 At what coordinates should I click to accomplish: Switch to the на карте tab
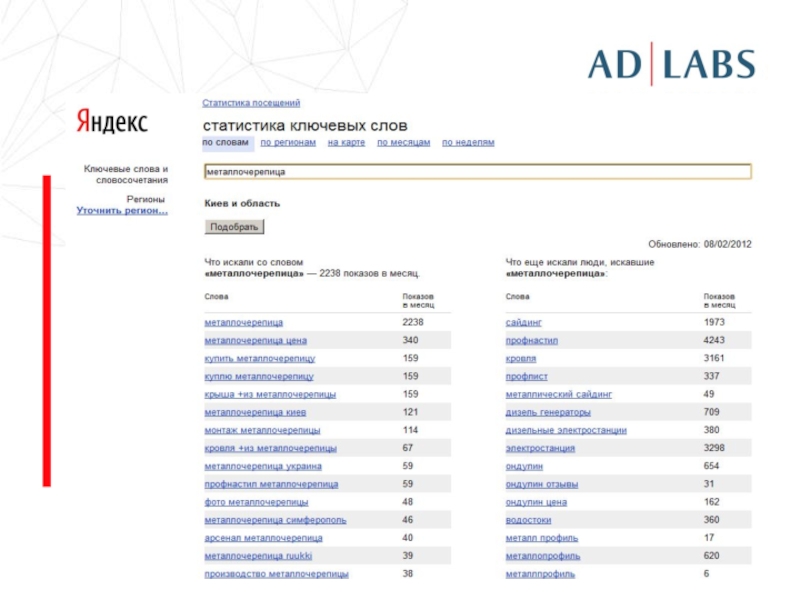[346, 142]
